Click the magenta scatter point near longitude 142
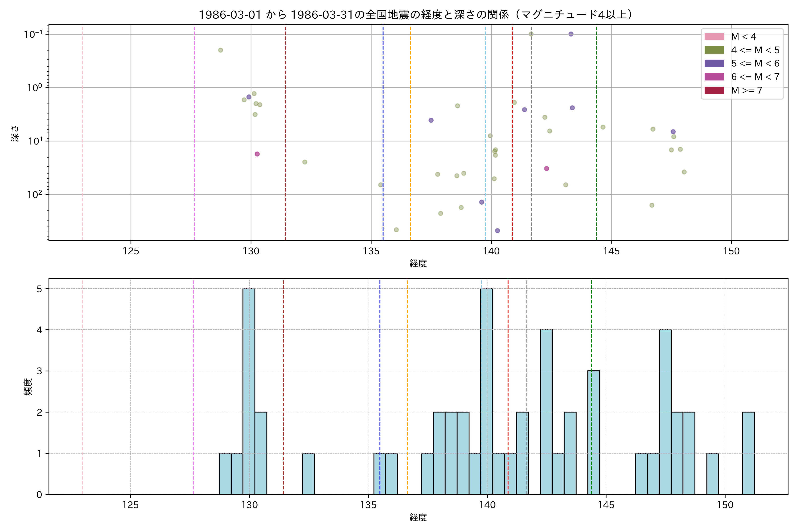 point(547,169)
